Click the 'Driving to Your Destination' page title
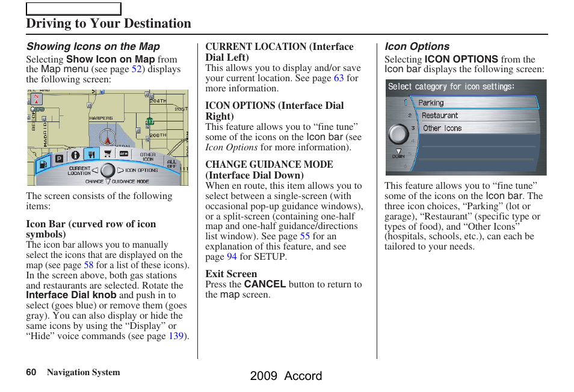 (109, 23)
